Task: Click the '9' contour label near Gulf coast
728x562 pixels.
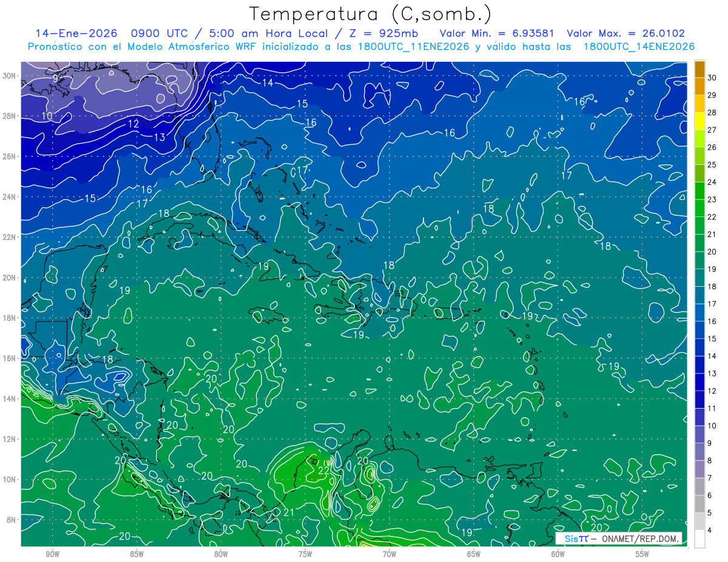Action: [55, 78]
